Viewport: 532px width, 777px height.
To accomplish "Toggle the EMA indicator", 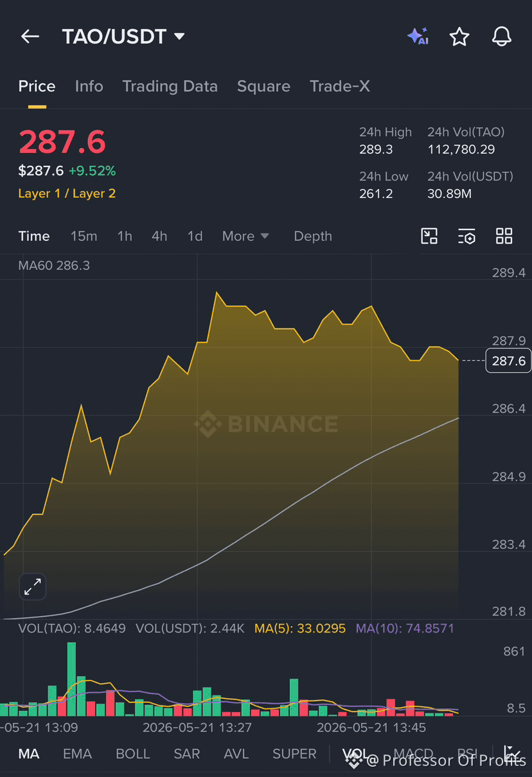I will tap(77, 753).
